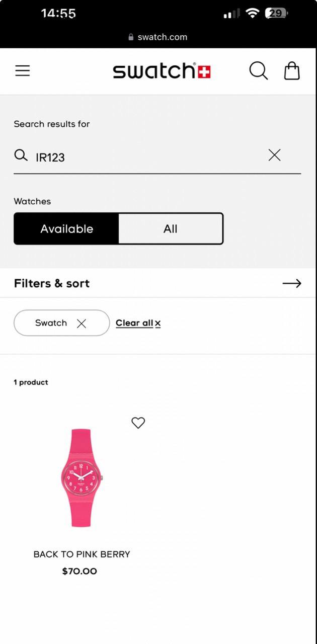Tap the Swatch logo

pyautogui.click(x=162, y=71)
